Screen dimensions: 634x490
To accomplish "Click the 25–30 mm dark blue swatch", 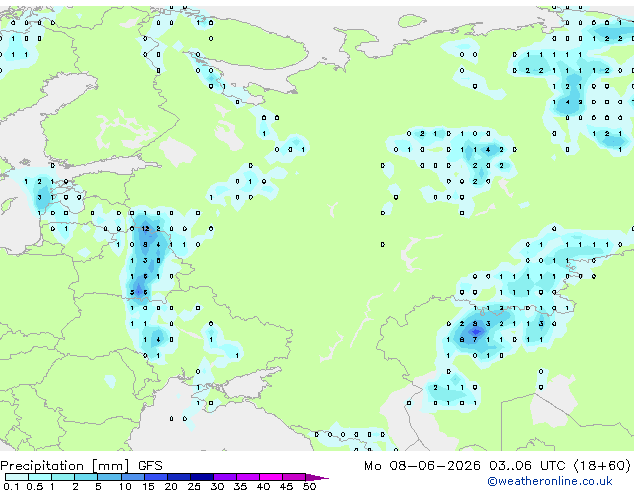I will 202,477.
